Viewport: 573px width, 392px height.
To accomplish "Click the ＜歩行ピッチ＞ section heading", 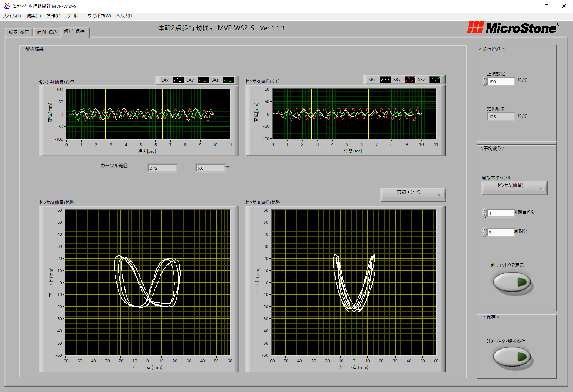I will point(492,49).
